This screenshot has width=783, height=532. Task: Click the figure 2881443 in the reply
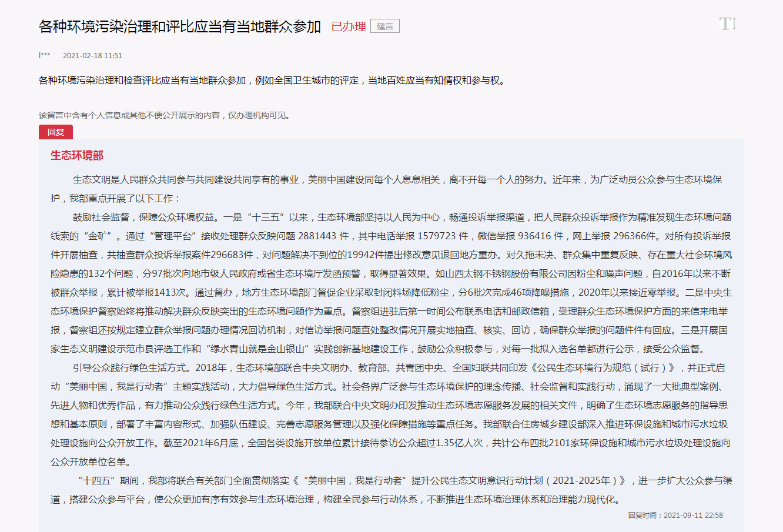tap(317, 236)
